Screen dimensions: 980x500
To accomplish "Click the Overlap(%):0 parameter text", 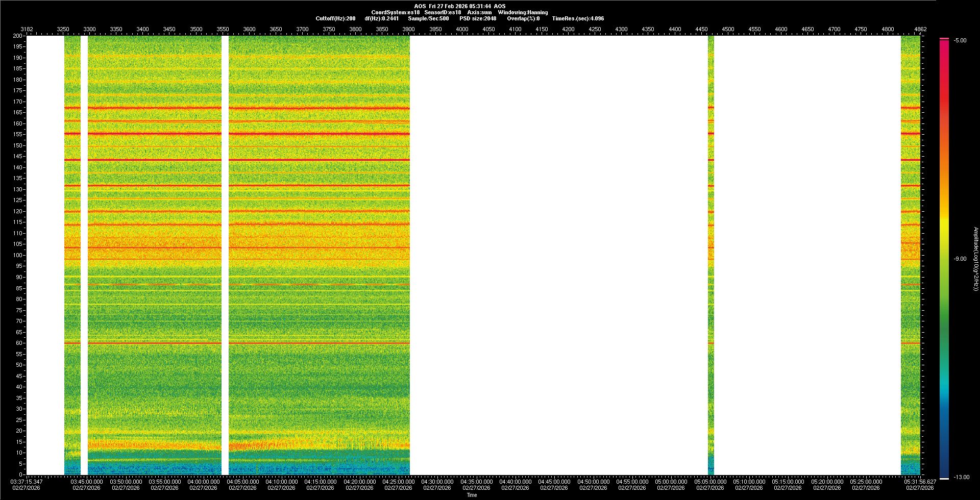I will pos(523,18).
